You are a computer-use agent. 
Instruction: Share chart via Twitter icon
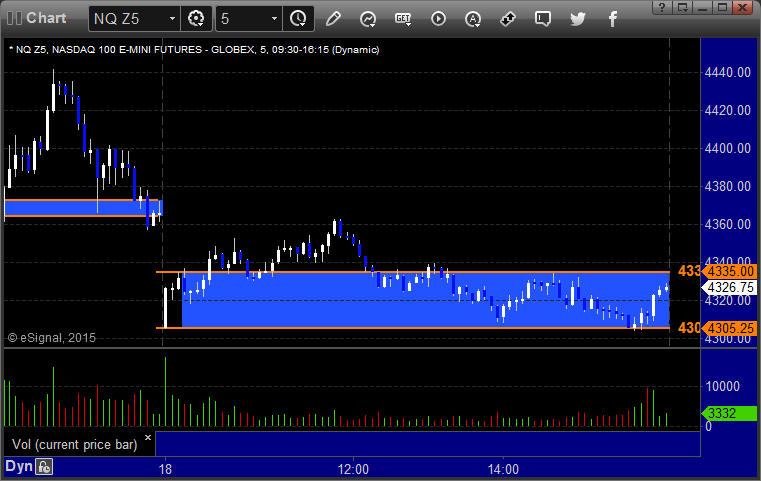pyautogui.click(x=578, y=19)
